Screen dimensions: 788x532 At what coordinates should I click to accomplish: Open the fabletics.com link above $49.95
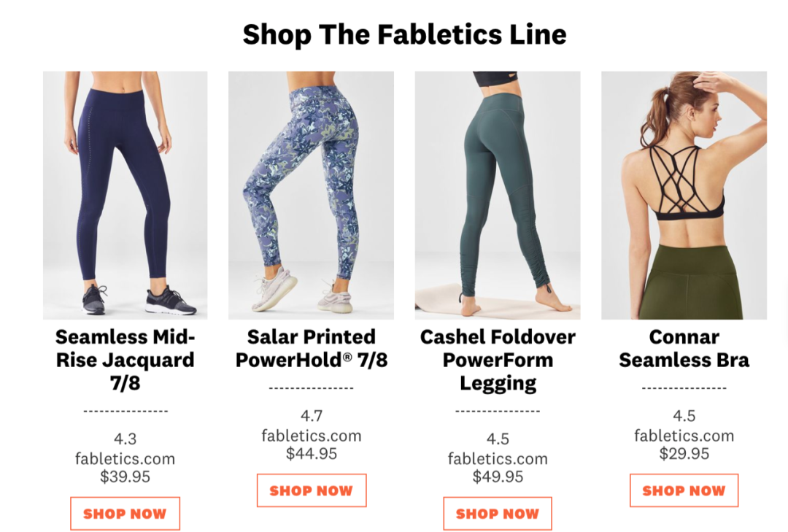click(x=498, y=459)
